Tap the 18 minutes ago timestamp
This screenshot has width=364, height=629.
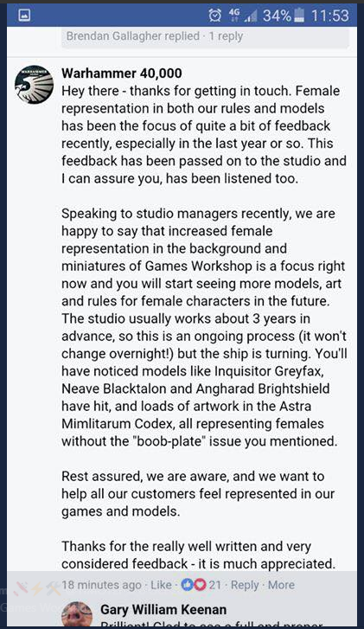coord(101,585)
